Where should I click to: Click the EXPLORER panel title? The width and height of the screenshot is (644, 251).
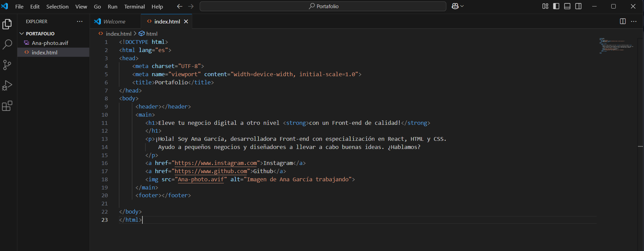[x=36, y=21]
